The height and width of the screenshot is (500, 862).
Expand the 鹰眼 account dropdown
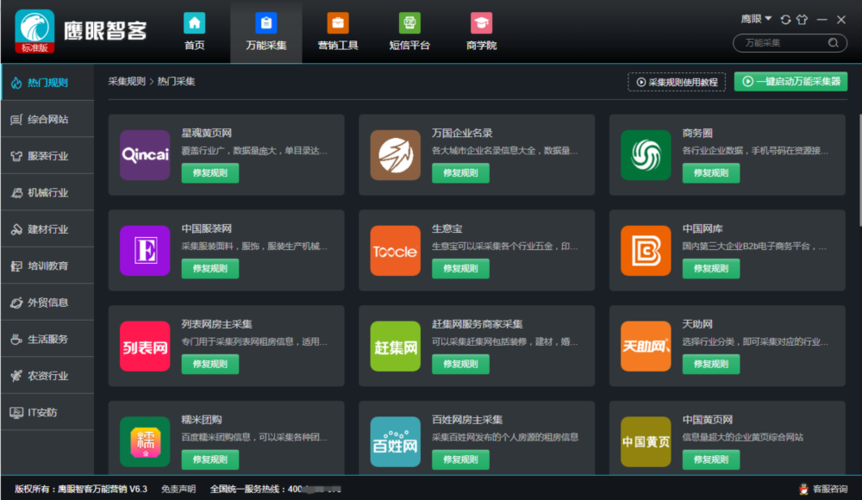[756, 19]
